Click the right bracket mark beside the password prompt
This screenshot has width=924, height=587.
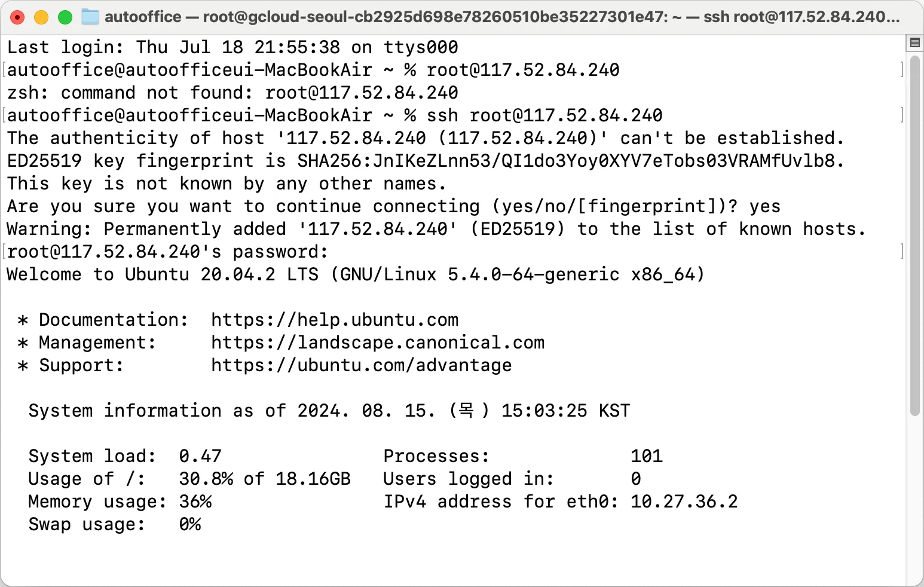(902, 251)
